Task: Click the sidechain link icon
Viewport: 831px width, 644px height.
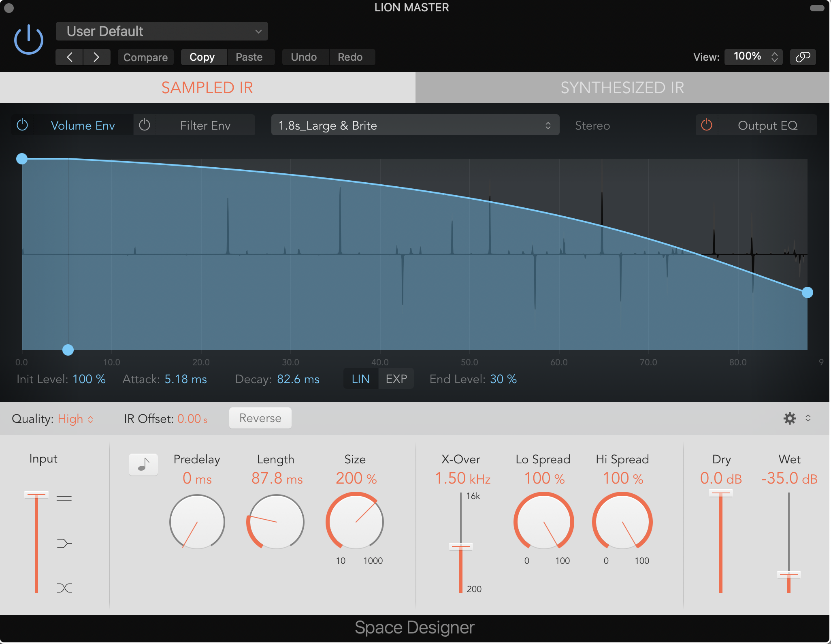Action: click(x=802, y=57)
